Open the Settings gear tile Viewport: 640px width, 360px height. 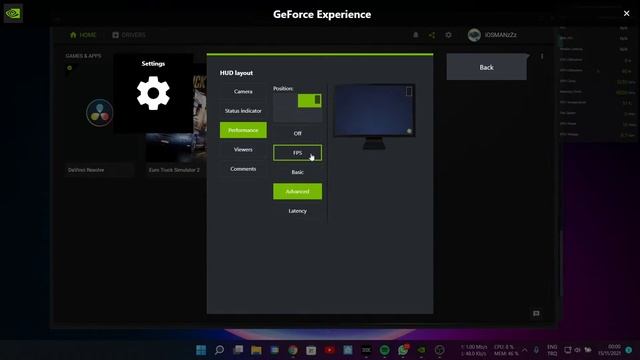click(153, 93)
